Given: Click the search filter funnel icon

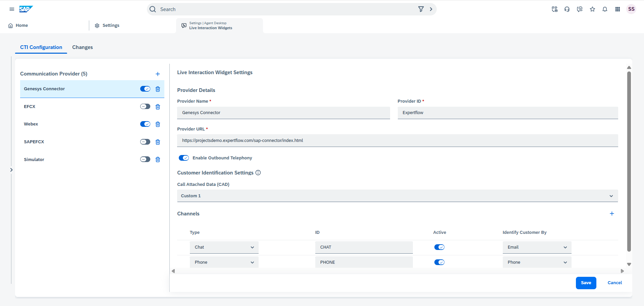Looking at the screenshot, I should click(x=421, y=9).
